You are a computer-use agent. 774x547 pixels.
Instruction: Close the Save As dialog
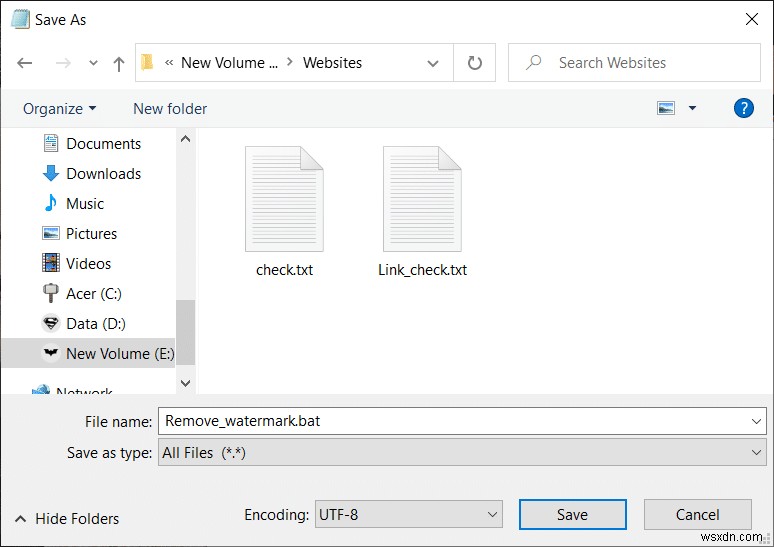click(x=752, y=19)
